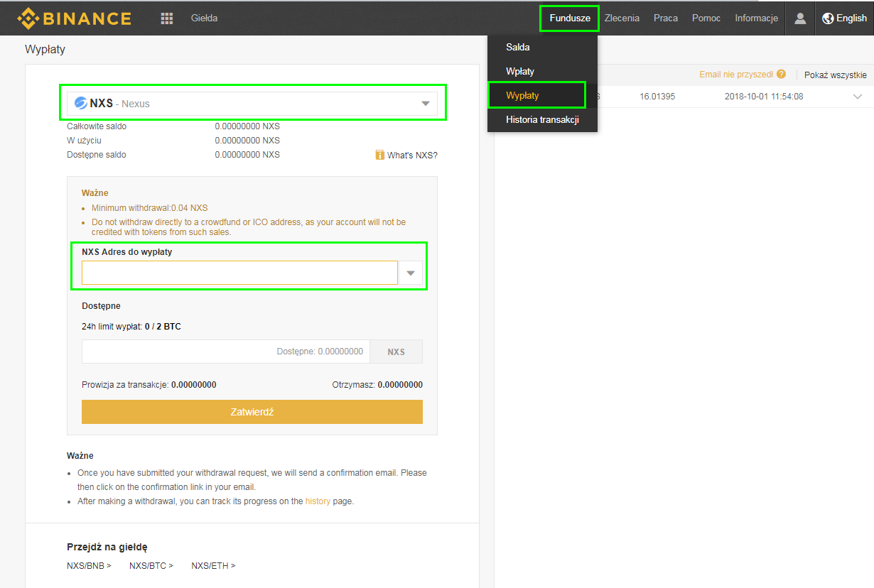Click the Dostępne saldo value
Viewport: 874px width, 588px height.
(247, 155)
